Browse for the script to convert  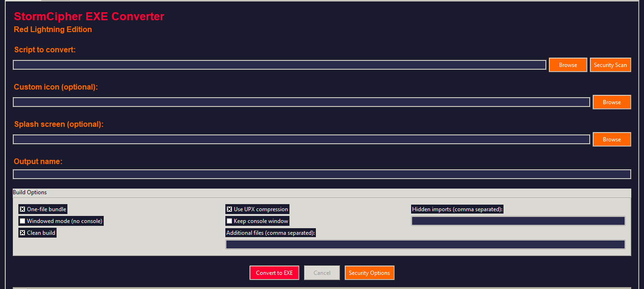coord(568,65)
